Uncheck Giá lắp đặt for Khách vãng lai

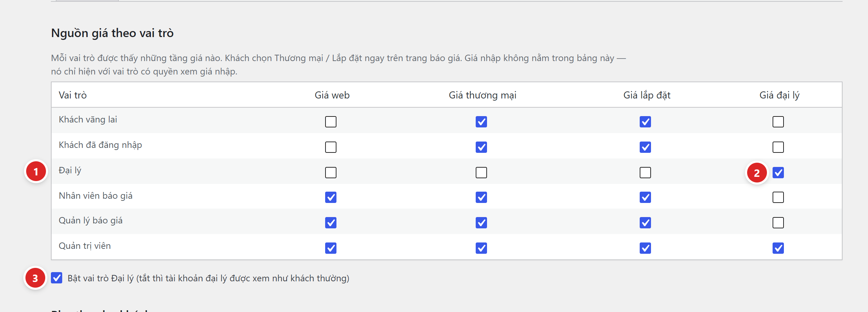pyautogui.click(x=645, y=122)
